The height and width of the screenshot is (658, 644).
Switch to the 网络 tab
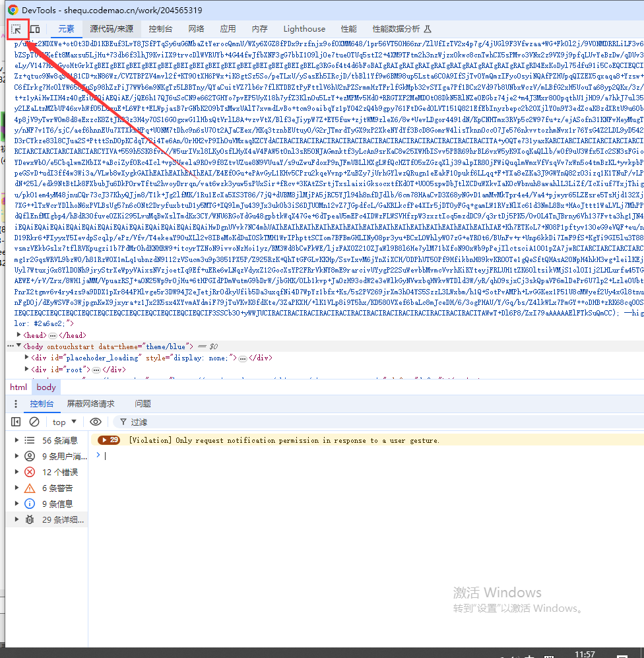pos(196,29)
